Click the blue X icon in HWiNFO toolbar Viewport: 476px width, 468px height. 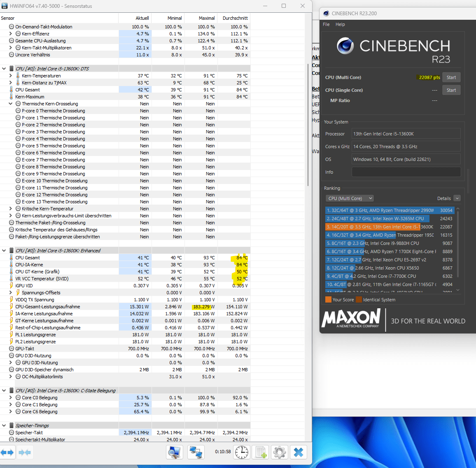(299, 452)
